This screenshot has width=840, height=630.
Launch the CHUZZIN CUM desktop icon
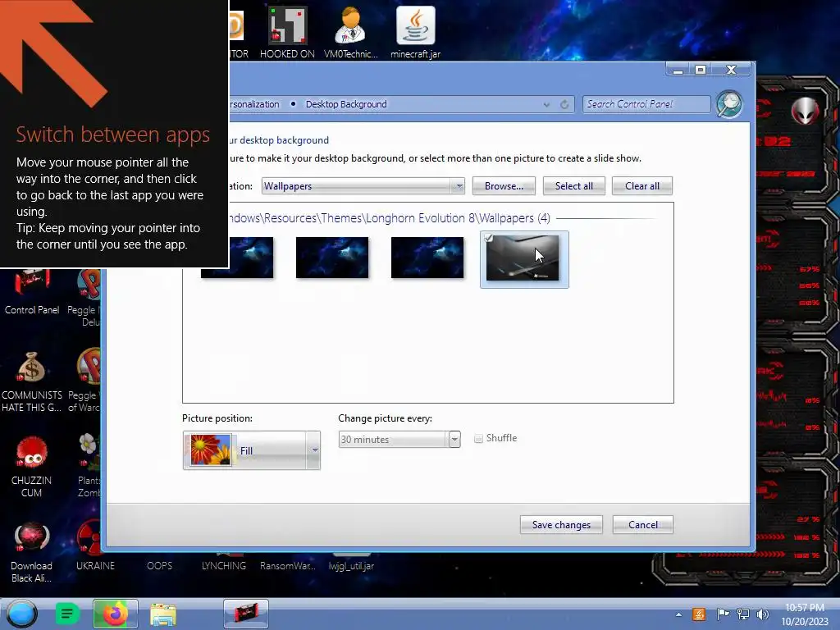[x=32, y=467]
